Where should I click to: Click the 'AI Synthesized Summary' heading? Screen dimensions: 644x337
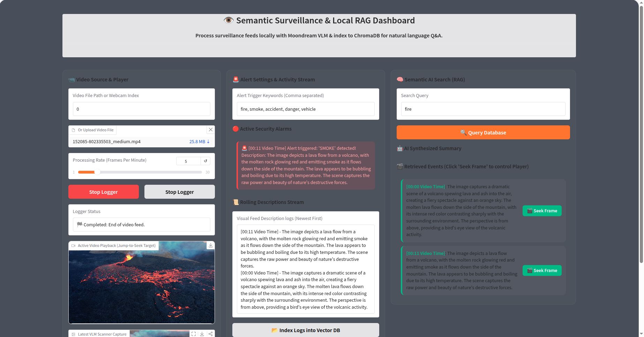pyautogui.click(x=429, y=148)
